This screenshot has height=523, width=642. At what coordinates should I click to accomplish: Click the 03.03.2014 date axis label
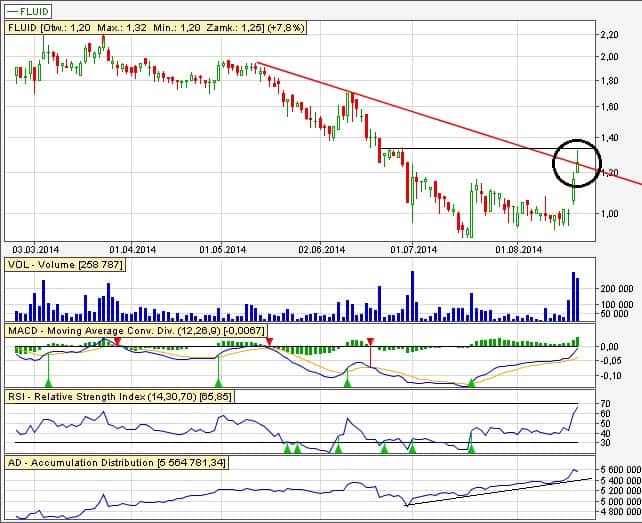pyautogui.click(x=35, y=249)
